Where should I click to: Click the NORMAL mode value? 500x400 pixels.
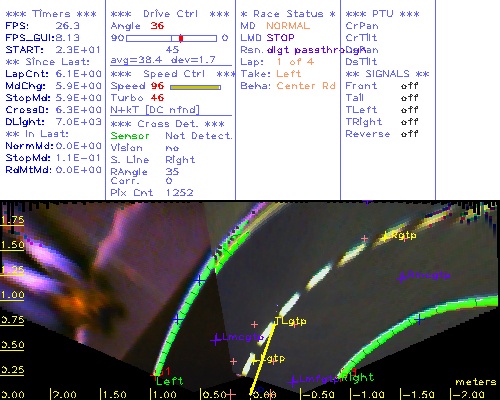(288, 26)
